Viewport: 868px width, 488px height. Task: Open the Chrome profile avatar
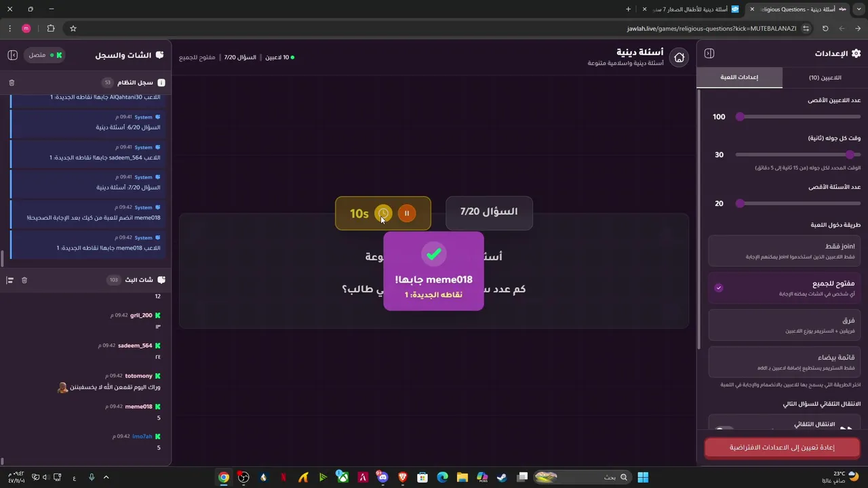[26, 28]
